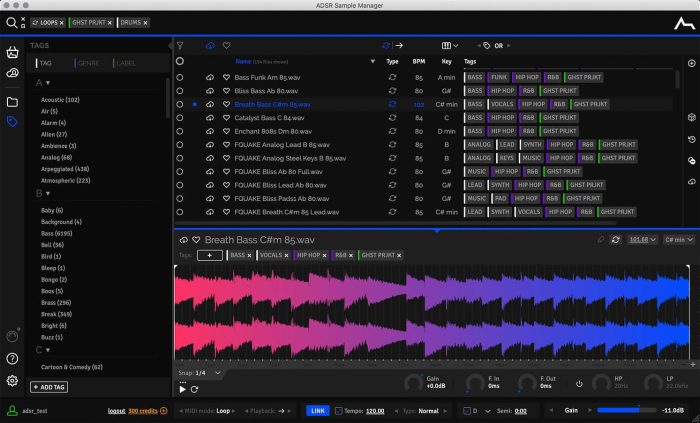
Task: Favorite Bass Funk Am 85.wav with heart
Action: 226,77
